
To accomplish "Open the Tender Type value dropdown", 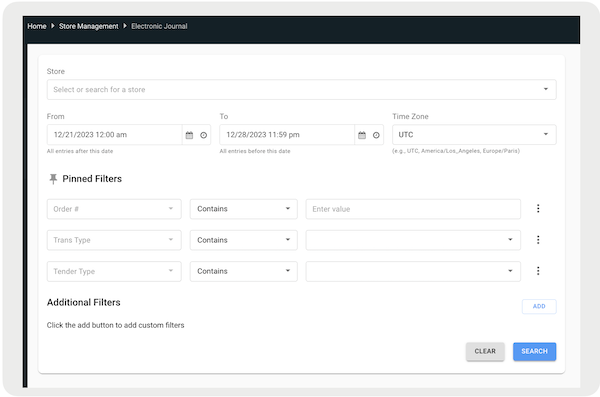I will [413, 271].
